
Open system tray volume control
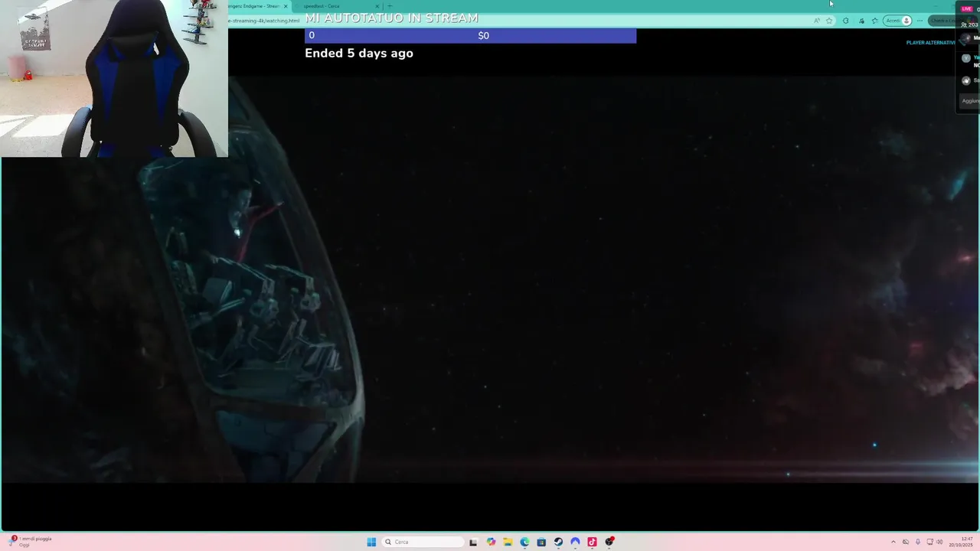pos(939,542)
